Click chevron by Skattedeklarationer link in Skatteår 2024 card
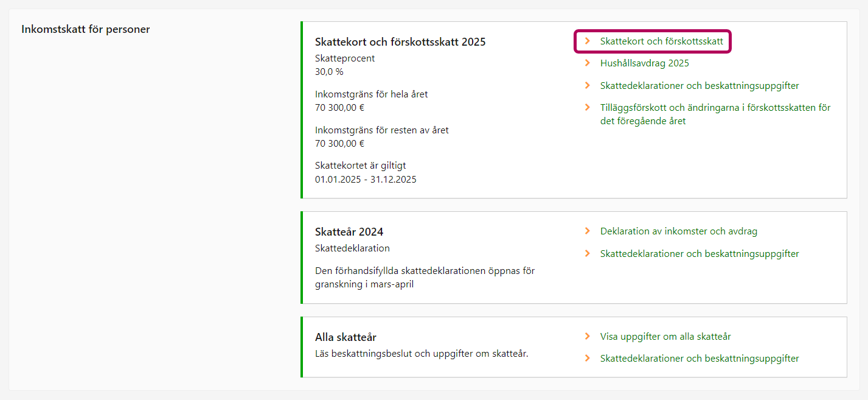 (588, 253)
